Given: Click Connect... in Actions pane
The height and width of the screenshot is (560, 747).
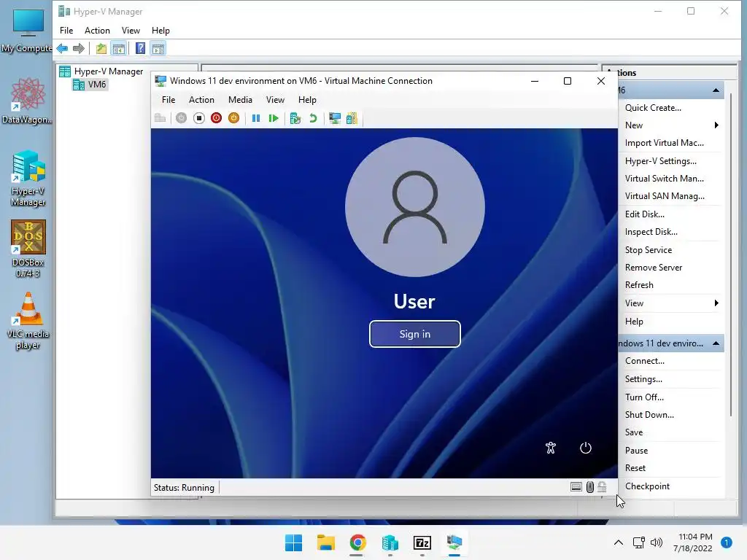Looking at the screenshot, I should (645, 361).
